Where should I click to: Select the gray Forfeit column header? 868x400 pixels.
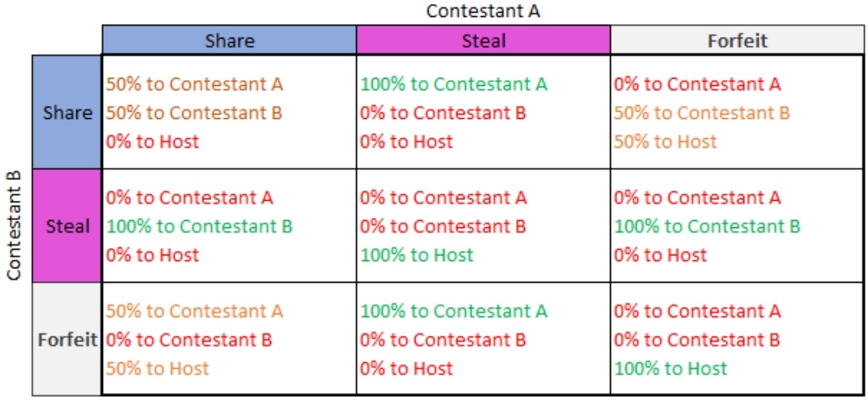point(737,40)
